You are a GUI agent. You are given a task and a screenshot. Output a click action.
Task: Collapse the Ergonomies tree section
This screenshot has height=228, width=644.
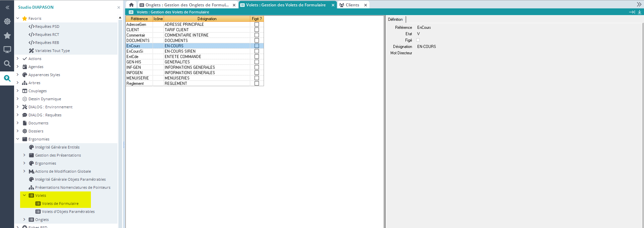coord(17,139)
